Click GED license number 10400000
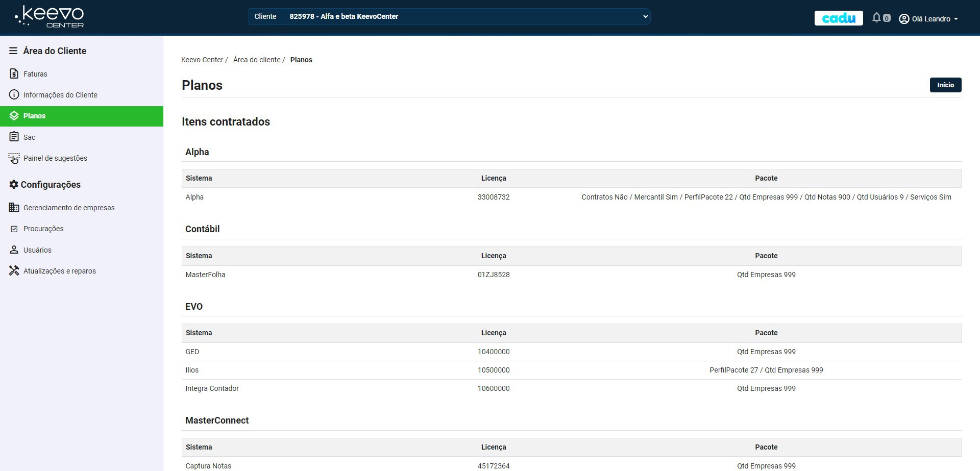This screenshot has width=980, height=471. coord(494,352)
